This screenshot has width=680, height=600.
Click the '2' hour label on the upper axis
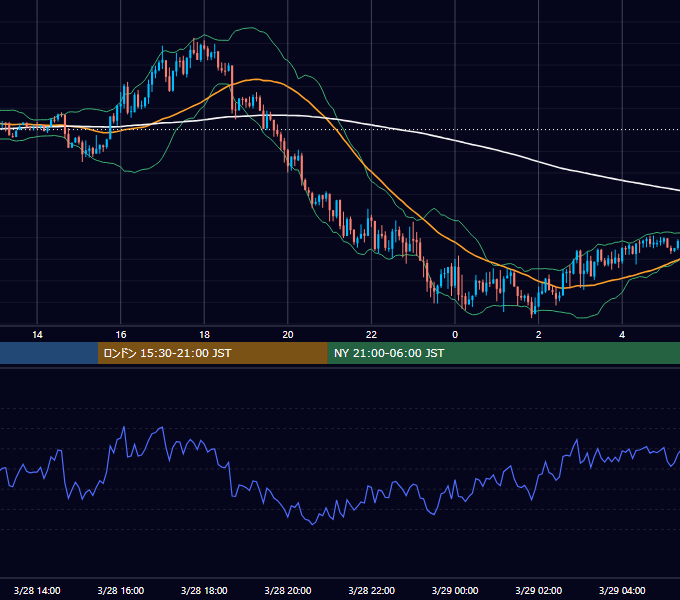[539, 335]
